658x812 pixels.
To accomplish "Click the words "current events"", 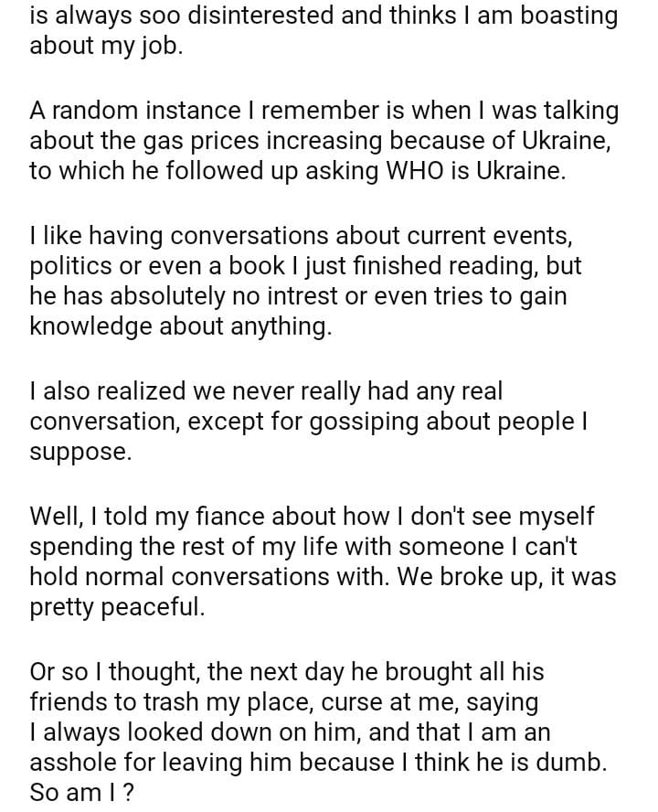I will point(494,235).
